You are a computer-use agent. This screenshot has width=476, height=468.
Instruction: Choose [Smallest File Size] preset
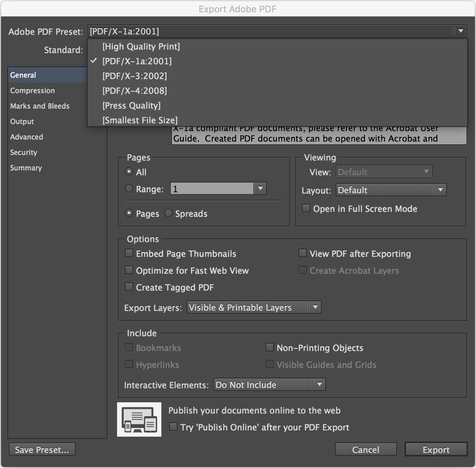coord(277,120)
